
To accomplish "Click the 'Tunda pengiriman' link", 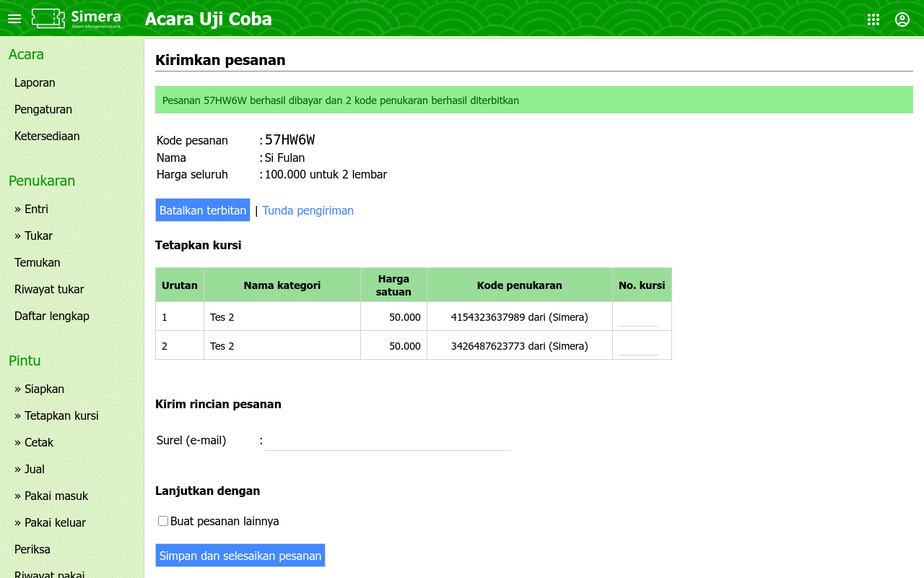I will click(x=308, y=210).
